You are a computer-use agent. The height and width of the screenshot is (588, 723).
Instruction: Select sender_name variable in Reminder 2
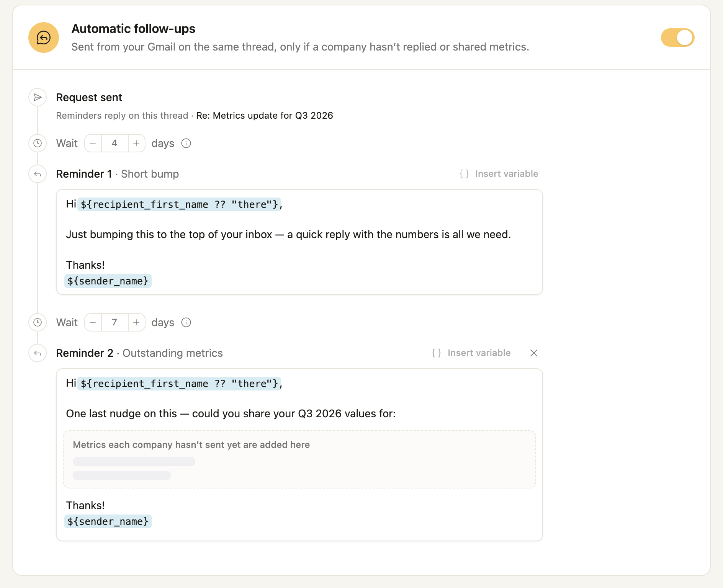(x=108, y=521)
